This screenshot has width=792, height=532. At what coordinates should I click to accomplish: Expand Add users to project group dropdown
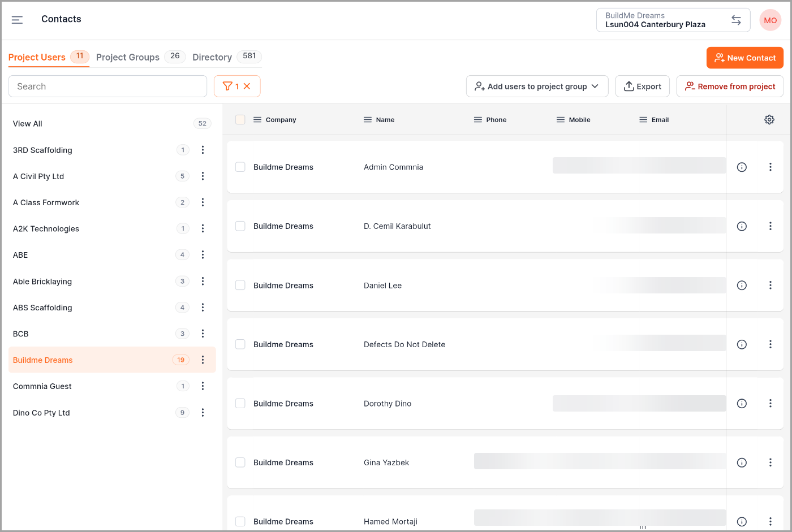click(537, 86)
